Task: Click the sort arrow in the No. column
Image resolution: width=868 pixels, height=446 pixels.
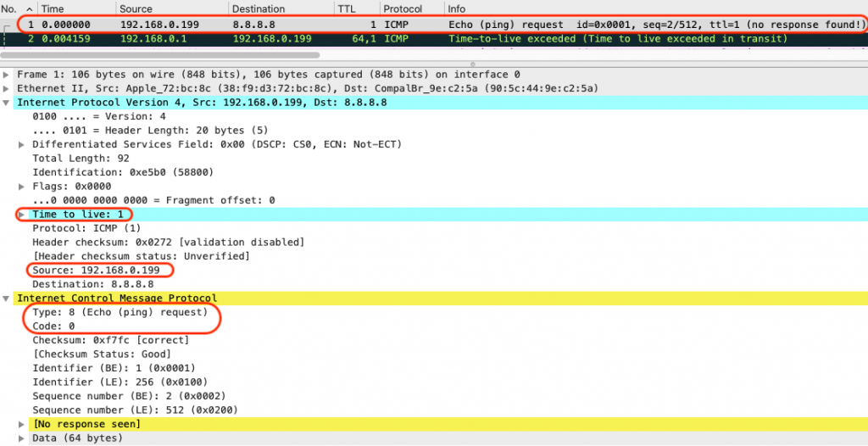Action: (x=30, y=8)
